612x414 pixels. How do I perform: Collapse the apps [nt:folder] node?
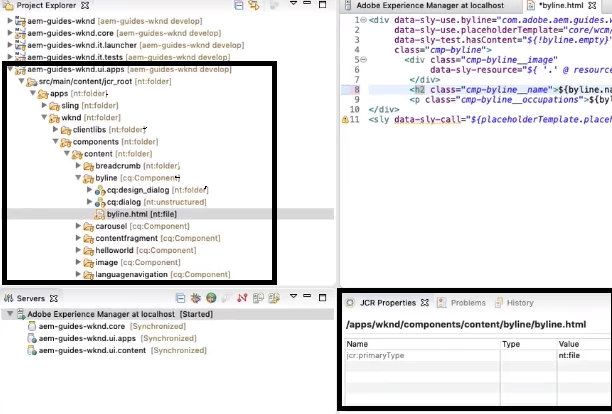point(33,94)
